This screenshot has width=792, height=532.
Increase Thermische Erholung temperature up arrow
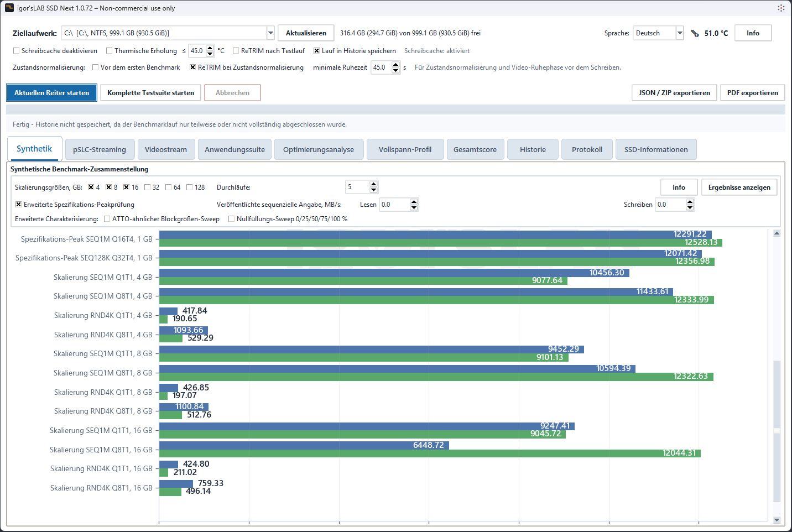pos(210,48)
